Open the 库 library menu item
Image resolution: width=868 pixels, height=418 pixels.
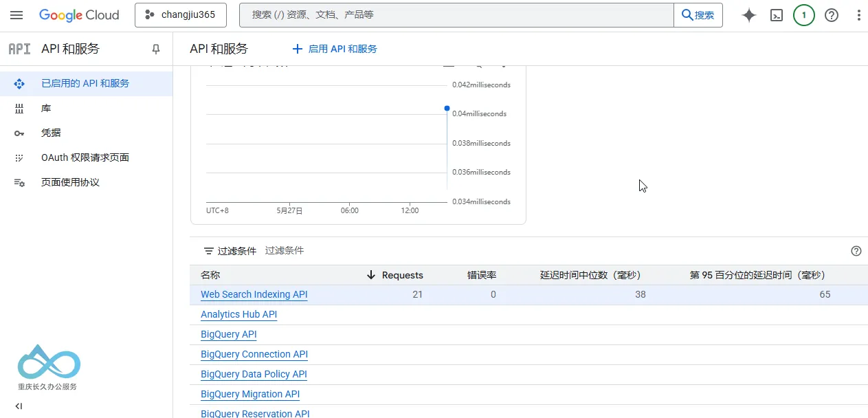point(86,108)
